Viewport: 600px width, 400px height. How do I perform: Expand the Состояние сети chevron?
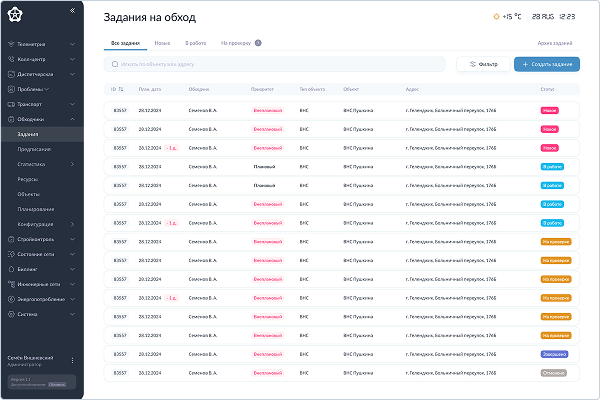click(72, 254)
